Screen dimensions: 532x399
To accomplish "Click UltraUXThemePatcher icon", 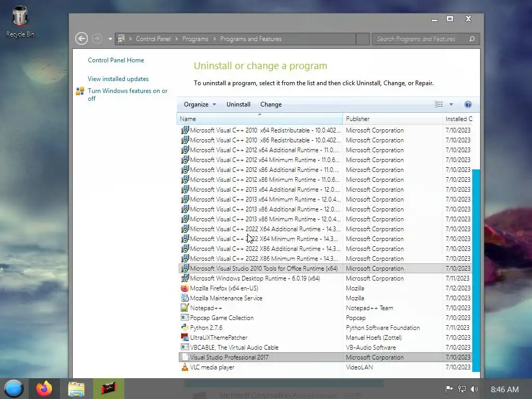I will (x=185, y=337).
